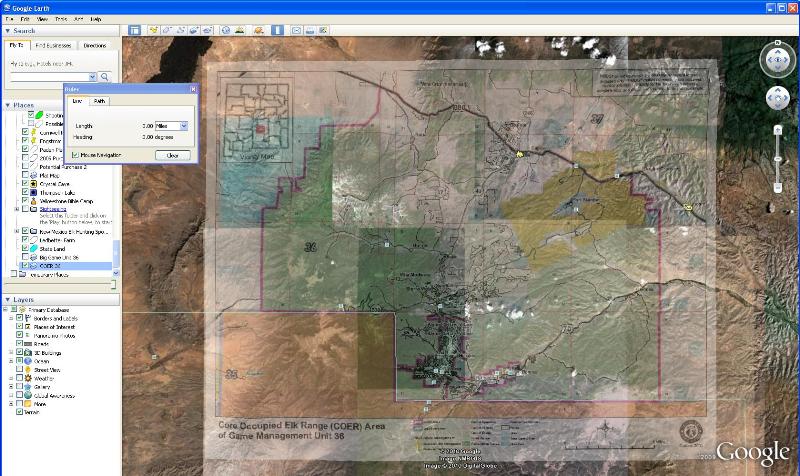Click the State Land cyan polygon icon
The image size is (800, 476).
pyautogui.click(x=34, y=248)
